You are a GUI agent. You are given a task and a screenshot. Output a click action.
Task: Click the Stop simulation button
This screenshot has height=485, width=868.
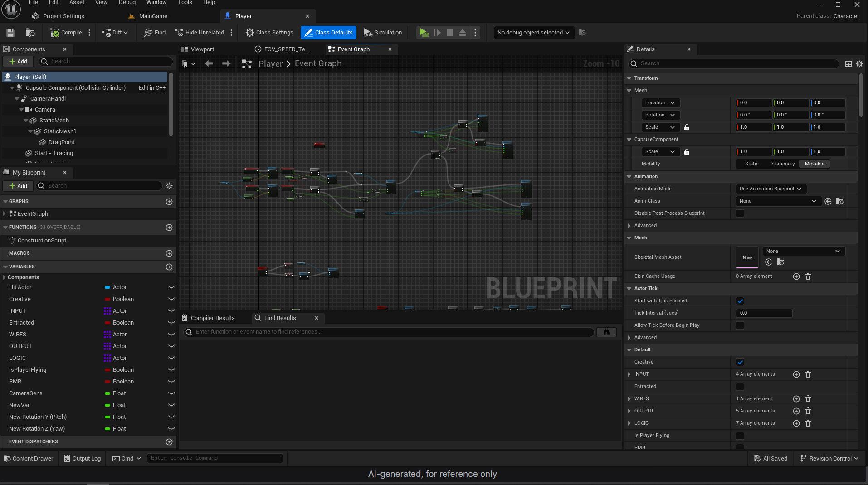(x=450, y=33)
